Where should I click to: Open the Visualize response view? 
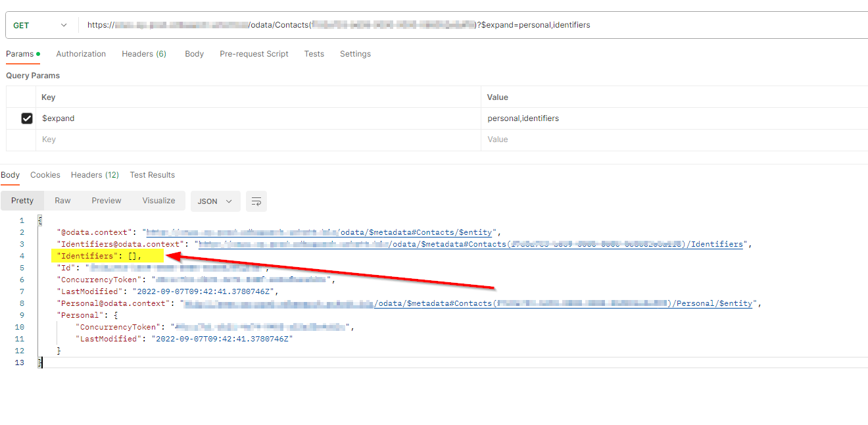[x=158, y=200]
